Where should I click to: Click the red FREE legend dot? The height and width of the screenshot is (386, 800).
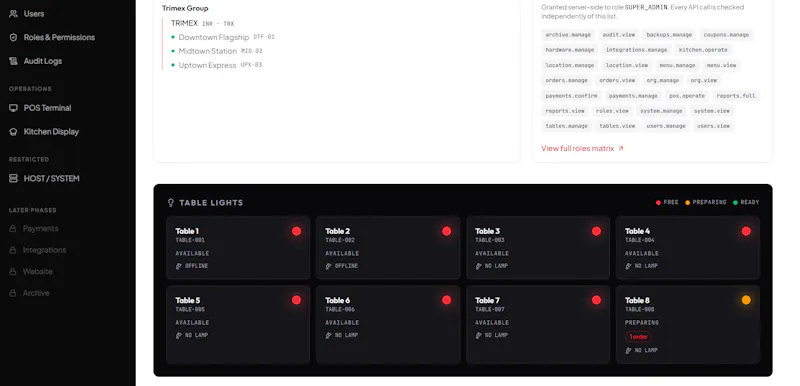[658, 202]
